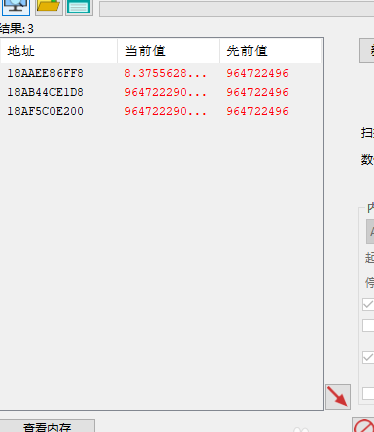The height and width of the screenshot is (432, 374).
Task: Toggle the lower checked checkbox on right
Action: coord(368,357)
